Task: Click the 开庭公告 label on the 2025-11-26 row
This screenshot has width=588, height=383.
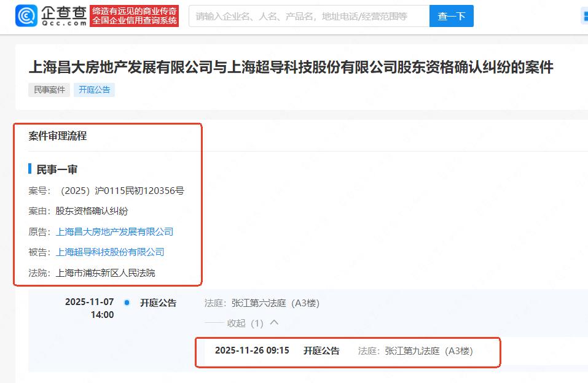Action: tap(321, 350)
